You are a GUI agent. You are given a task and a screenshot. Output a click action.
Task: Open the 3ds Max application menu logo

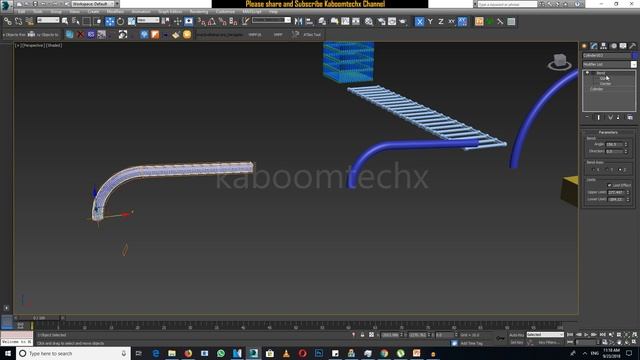[5, 5]
